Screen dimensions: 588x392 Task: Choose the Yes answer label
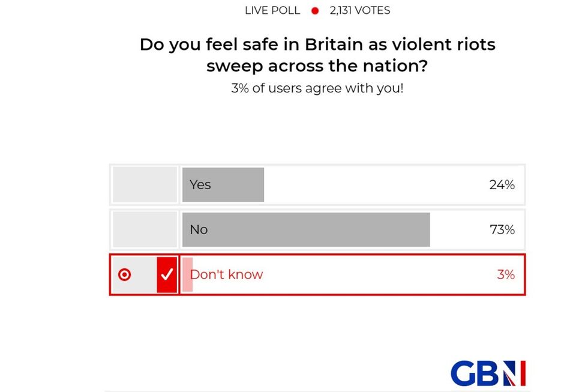point(200,185)
